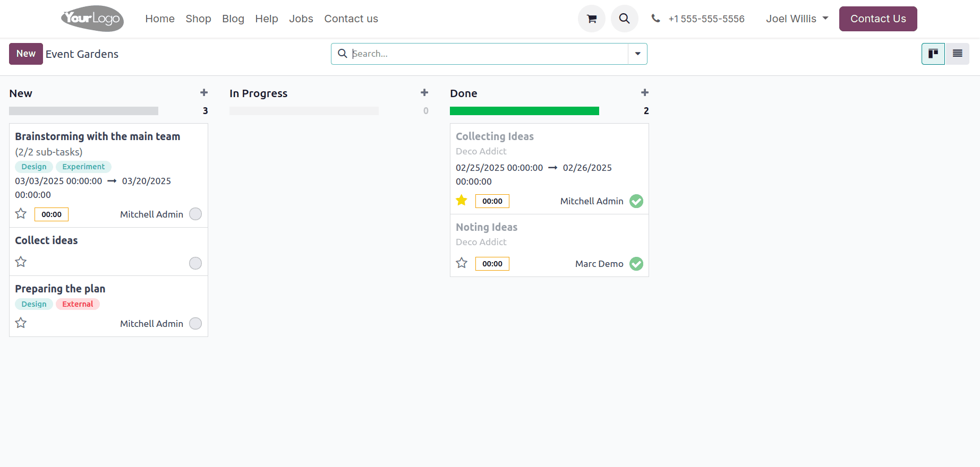Open the shopping cart icon
Viewport: 980px width, 467px height.
point(591,19)
